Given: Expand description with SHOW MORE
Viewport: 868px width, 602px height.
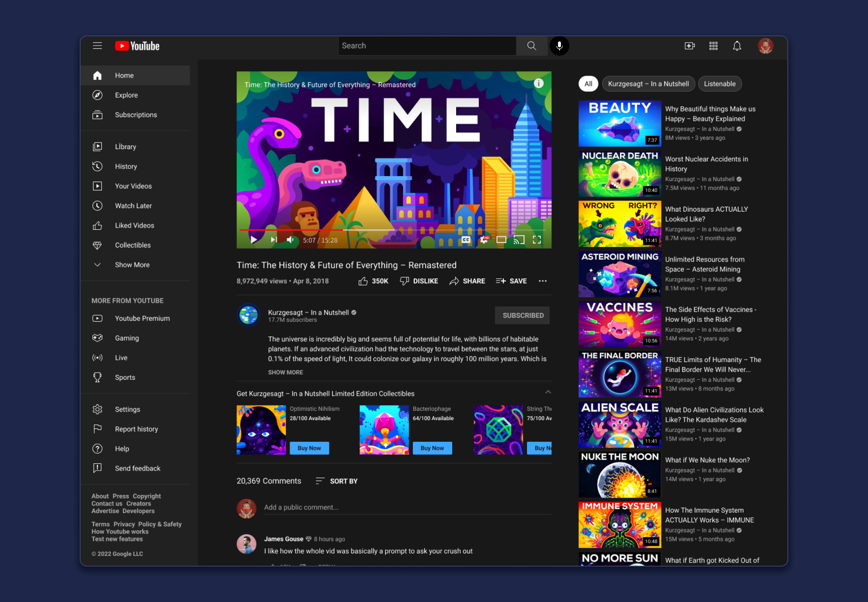Looking at the screenshot, I should click(286, 372).
